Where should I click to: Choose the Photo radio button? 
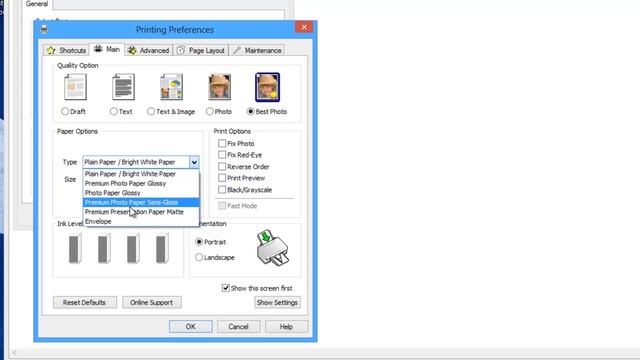click(x=209, y=111)
